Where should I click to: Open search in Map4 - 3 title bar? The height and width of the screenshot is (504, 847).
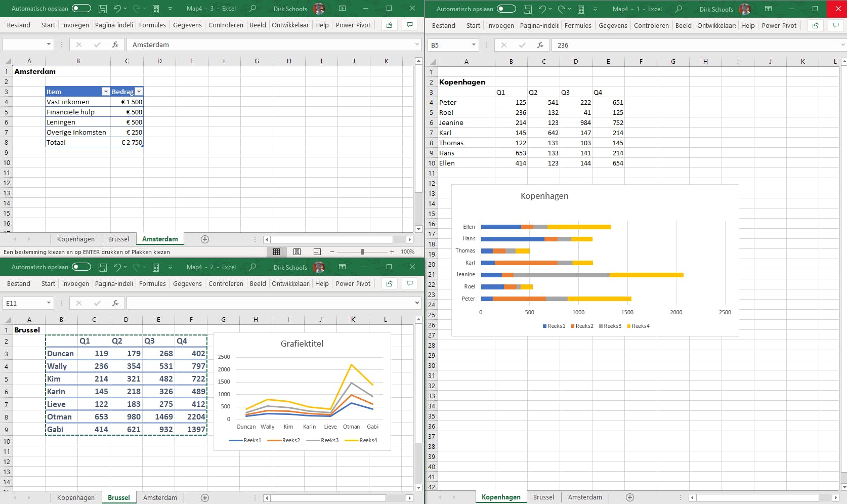(x=253, y=9)
